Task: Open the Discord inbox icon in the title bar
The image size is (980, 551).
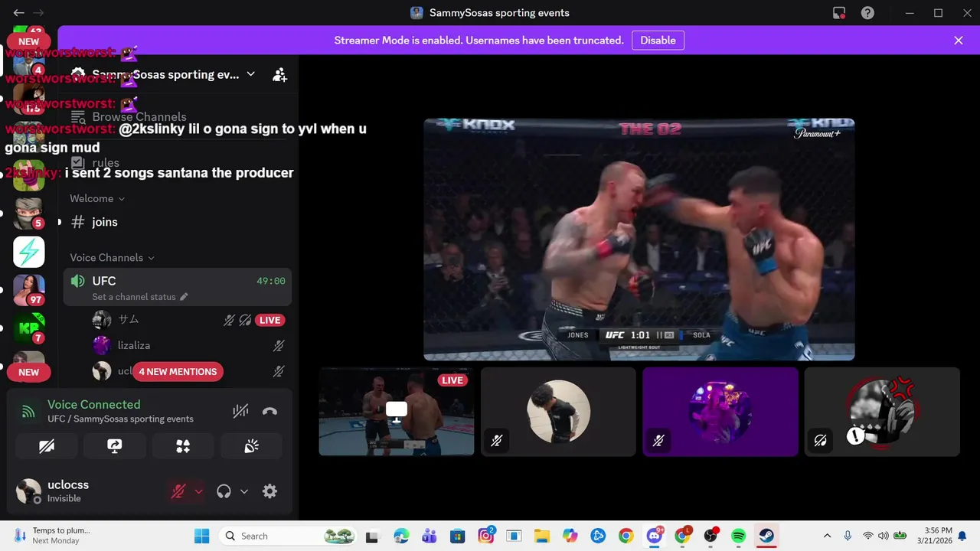Action: coord(839,13)
